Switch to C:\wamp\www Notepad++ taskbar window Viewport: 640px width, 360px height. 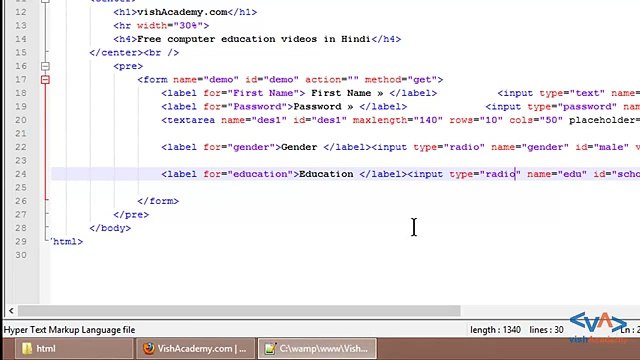pos(317,349)
